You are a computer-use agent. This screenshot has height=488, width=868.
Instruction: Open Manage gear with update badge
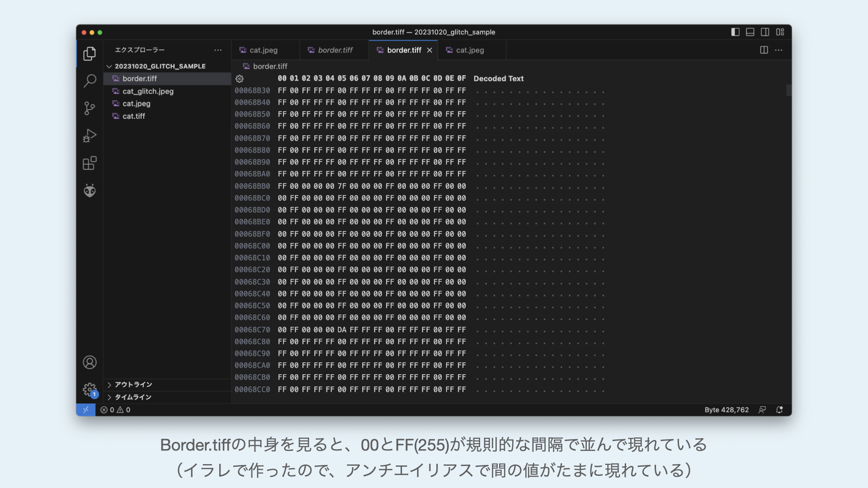90,389
